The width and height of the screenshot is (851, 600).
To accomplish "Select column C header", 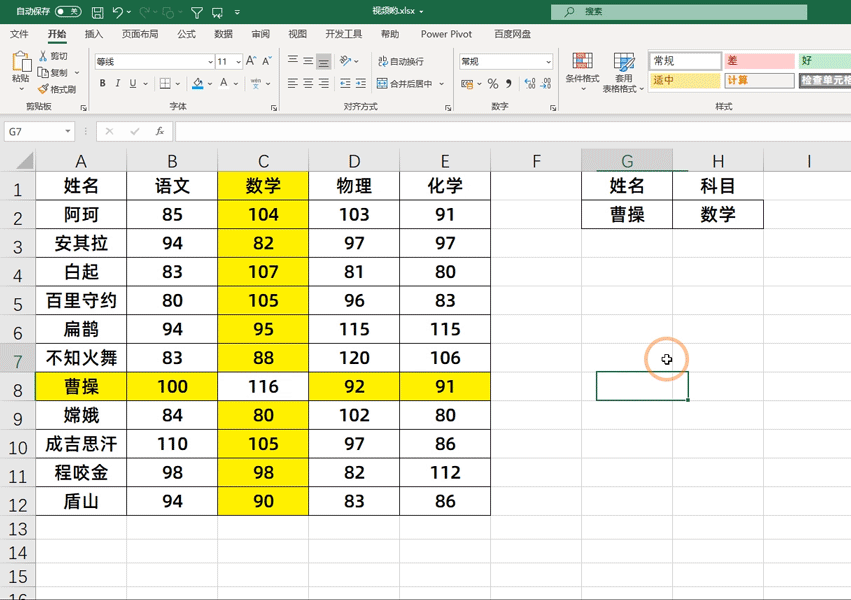I will 263,161.
